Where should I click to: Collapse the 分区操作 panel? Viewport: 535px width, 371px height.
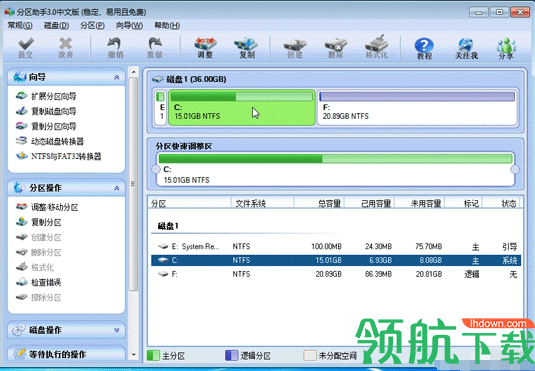116,188
